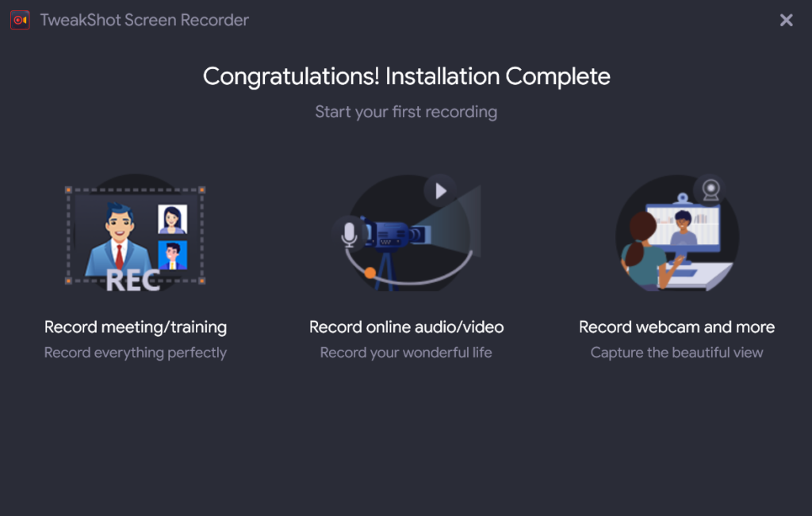812x516 pixels.
Task: Click "Record your wonderful life" subtitle
Action: (x=406, y=353)
